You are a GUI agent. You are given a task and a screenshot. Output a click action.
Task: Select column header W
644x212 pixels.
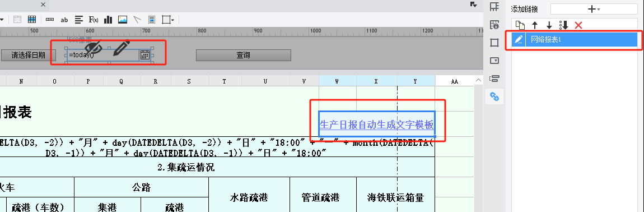point(338,81)
